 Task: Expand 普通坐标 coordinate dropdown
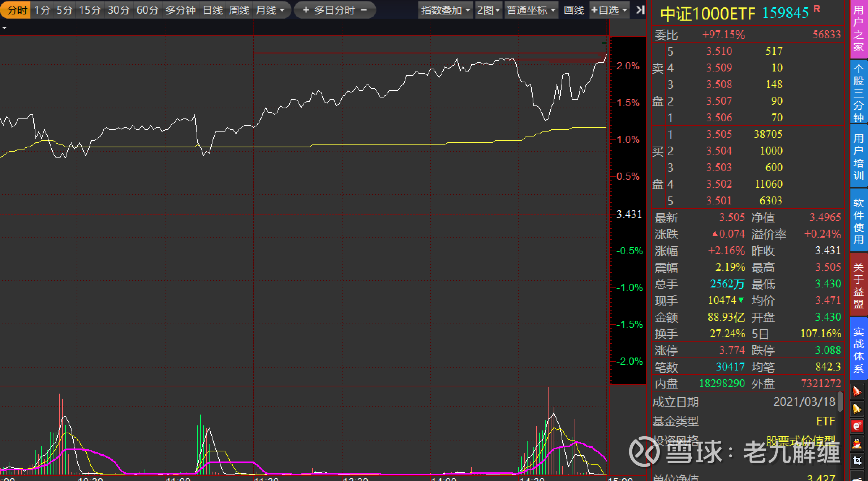tap(530, 10)
